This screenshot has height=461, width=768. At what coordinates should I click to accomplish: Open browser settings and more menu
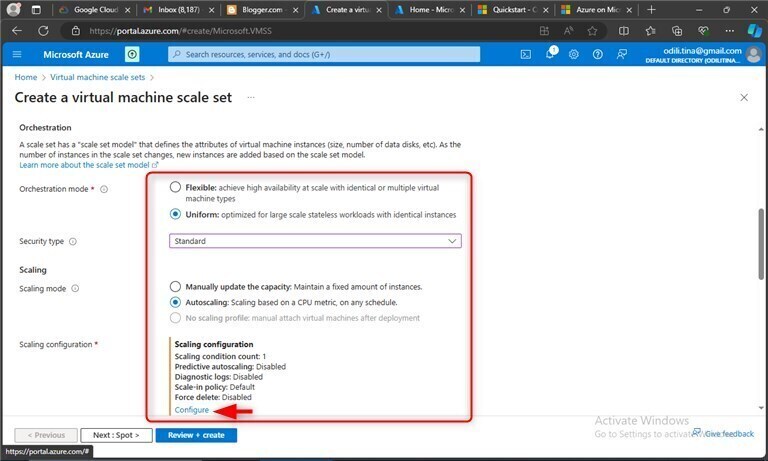coord(730,31)
